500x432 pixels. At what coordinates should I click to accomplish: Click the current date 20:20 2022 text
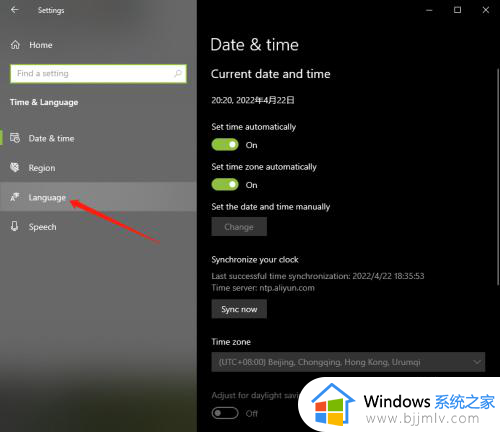tap(253, 100)
